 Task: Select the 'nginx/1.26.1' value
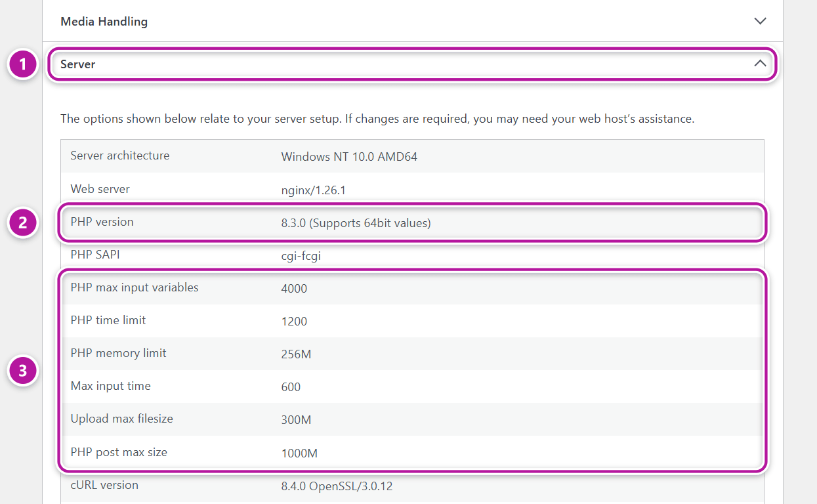(313, 191)
